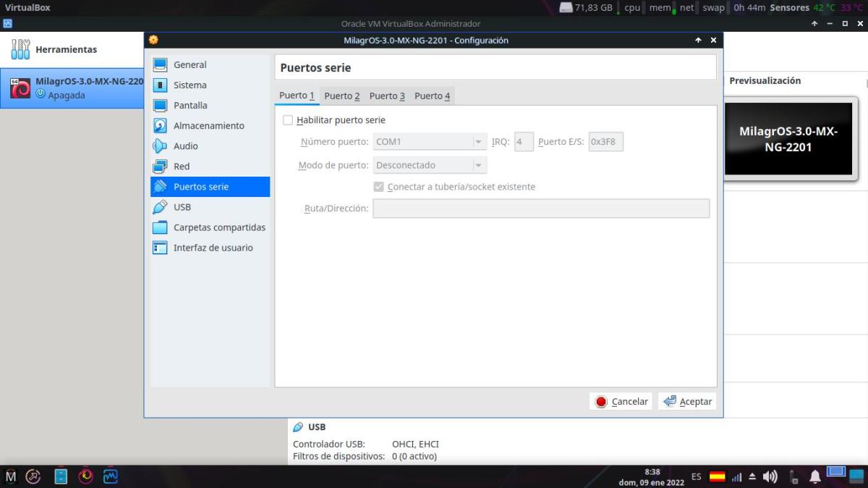Open the Modo de puerto dropdown
Screen dimensions: 868x488
pos(430,165)
